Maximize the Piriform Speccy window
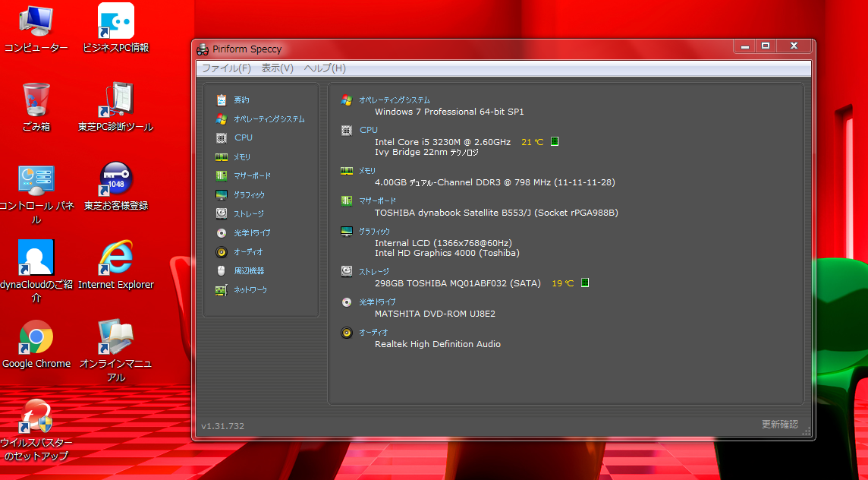 tap(766, 46)
